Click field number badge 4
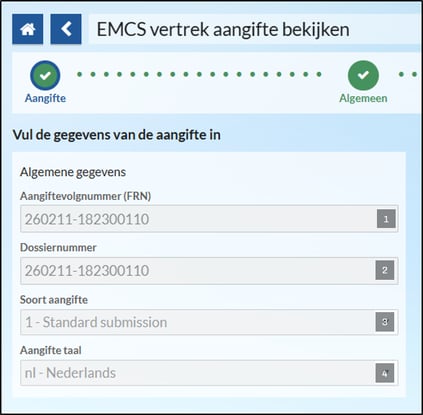Viewport: 423px width, 415px height. point(385,373)
